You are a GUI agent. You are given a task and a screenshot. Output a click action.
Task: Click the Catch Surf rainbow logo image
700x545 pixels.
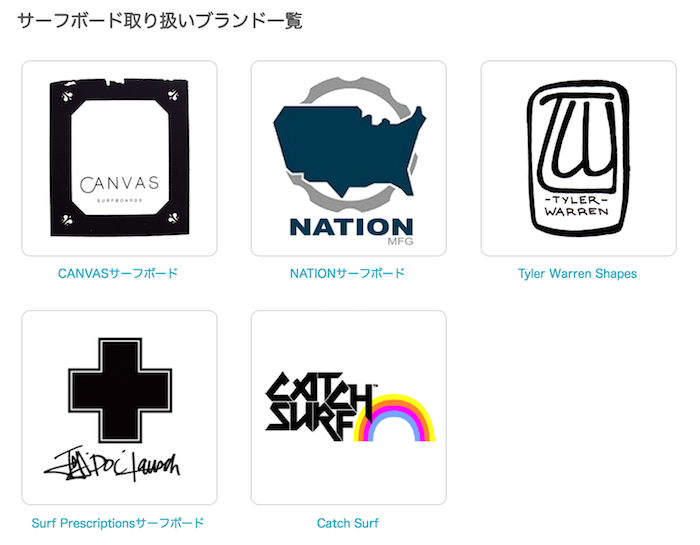(349, 408)
